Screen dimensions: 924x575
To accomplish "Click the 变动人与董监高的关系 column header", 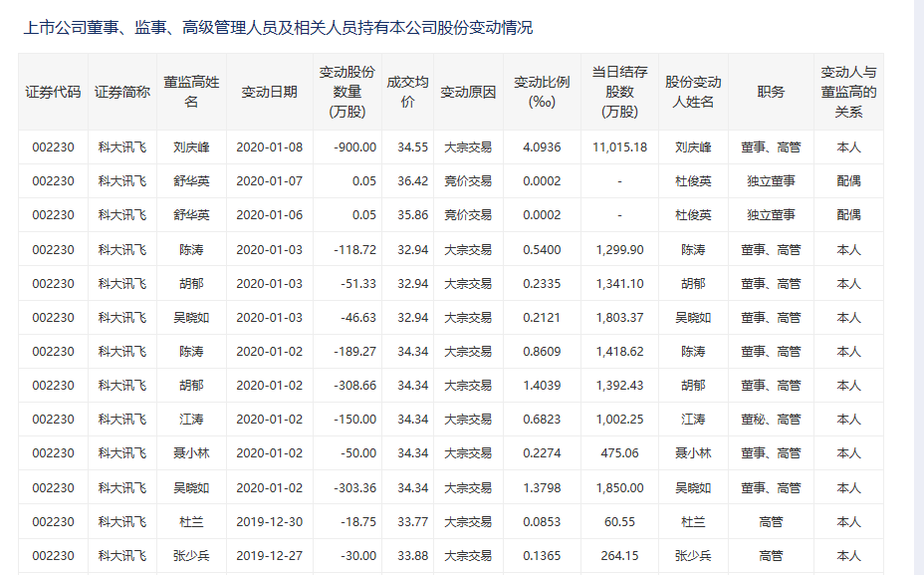I will (x=848, y=92).
